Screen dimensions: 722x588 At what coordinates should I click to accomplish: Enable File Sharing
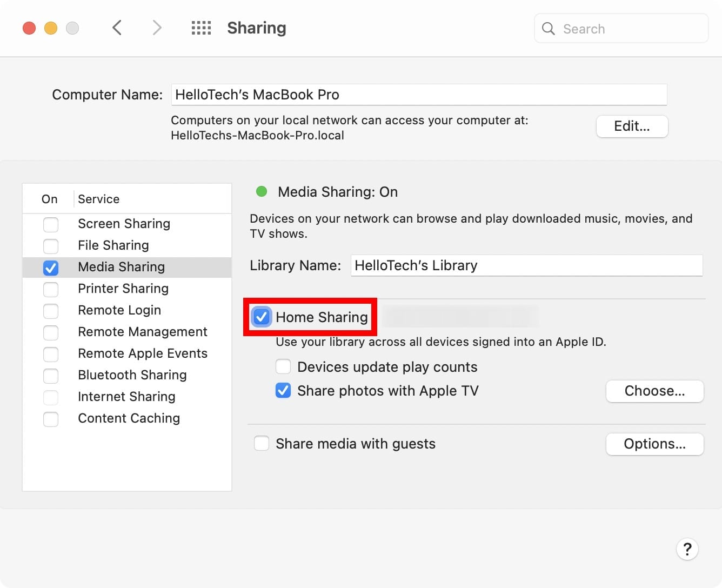pos(51,246)
